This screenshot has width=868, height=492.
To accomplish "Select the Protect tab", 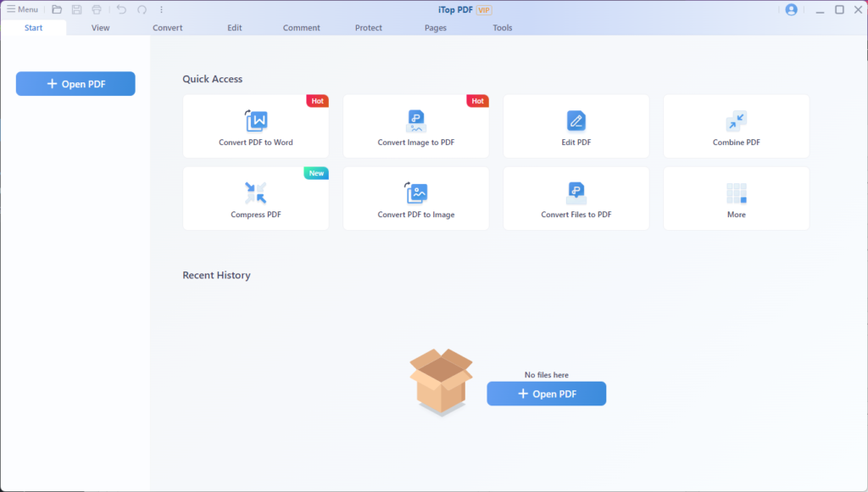I will tap(368, 28).
